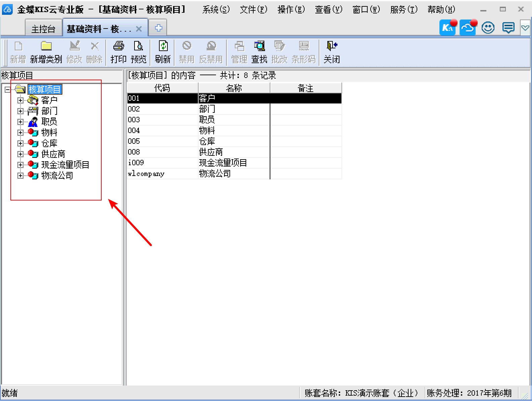Select 供应商 label in the tree
Viewport: 532px width, 401px height.
(53, 154)
